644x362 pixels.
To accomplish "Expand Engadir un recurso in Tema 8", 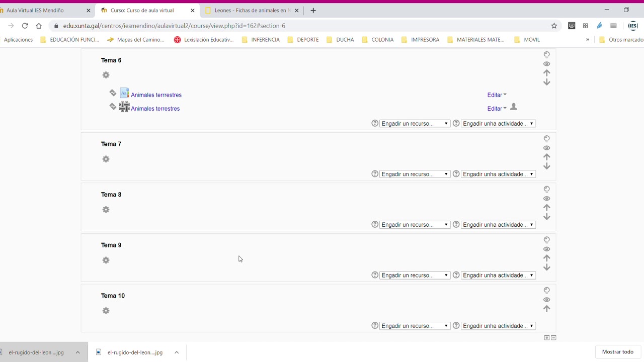I will click(415, 225).
